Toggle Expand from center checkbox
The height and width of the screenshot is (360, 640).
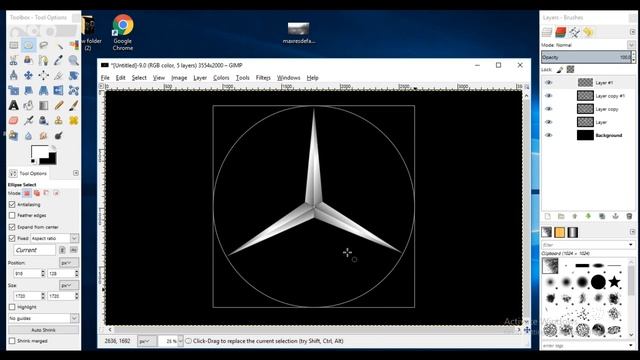(x=12, y=227)
